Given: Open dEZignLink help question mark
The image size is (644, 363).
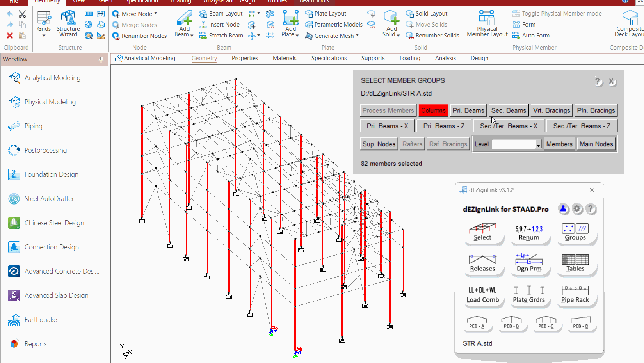Looking at the screenshot, I should coord(591,209).
